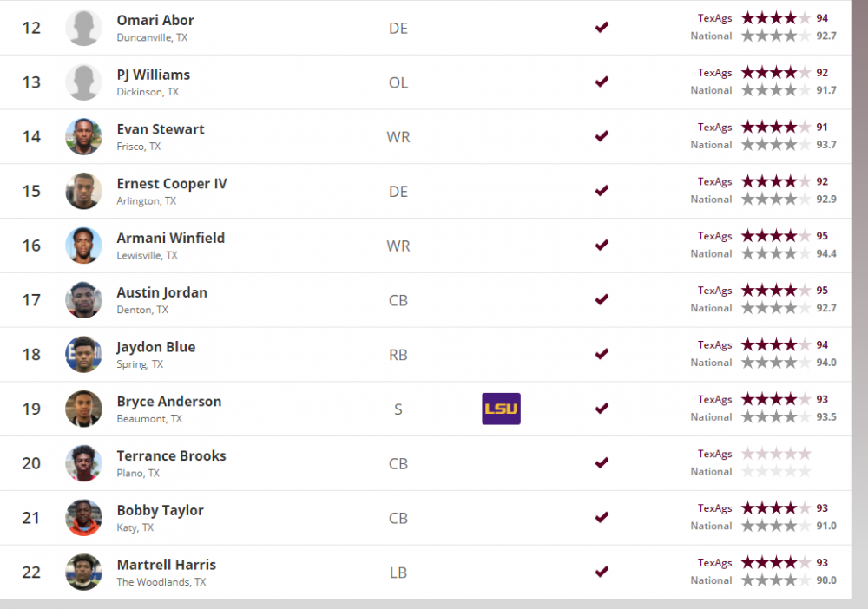This screenshot has width=868, height=609.
Task: Click PJ Williams' placeholder avatar
Action: [83, 82]
